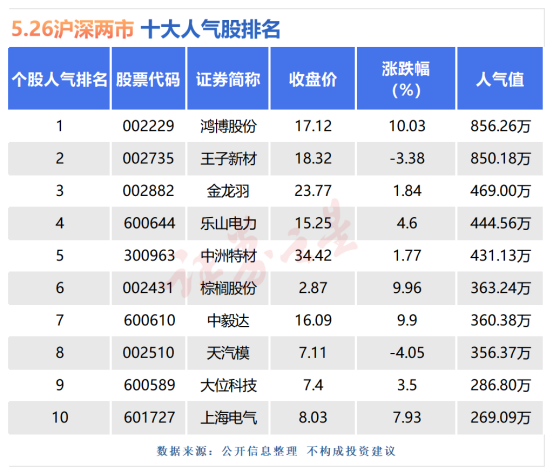
Task: Select stock code 300963
Action: click(x=149, y=256)
